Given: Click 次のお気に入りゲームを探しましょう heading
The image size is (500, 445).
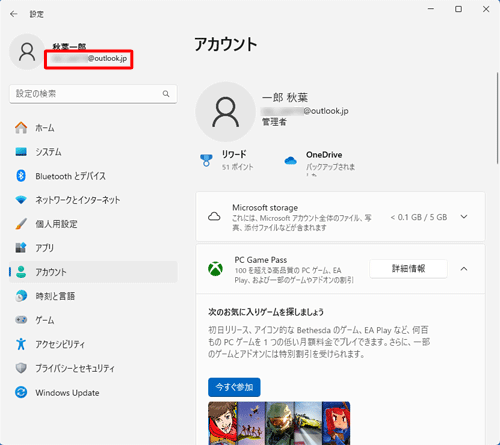Looking at the screenshot, I should (266, 312).
